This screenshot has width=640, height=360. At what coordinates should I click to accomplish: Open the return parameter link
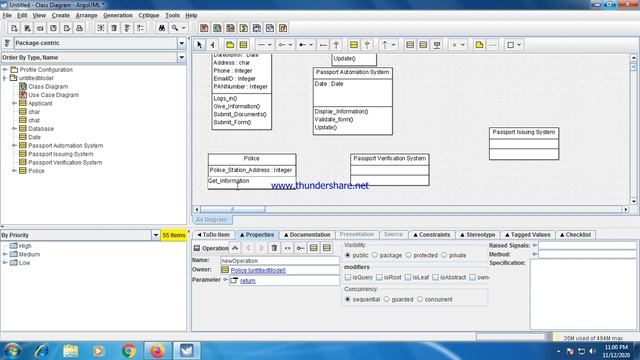(248, 281)
